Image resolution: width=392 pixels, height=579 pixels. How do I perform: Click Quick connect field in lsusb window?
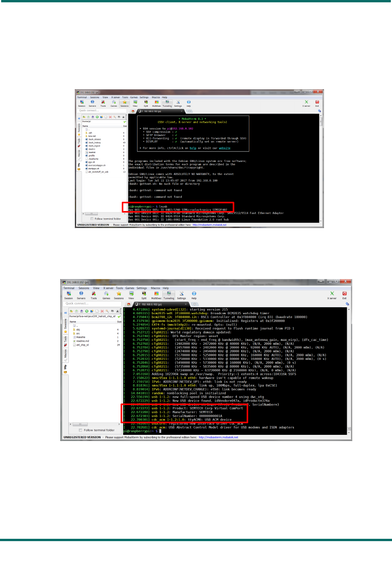point(102,111)
